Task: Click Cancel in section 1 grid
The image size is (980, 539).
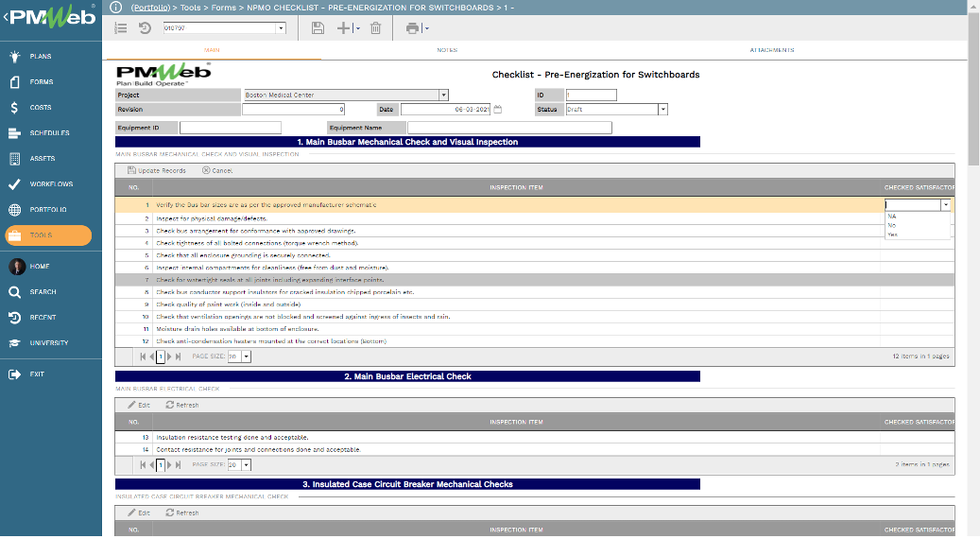Action: pyautogui.click(x=217, y=171)
